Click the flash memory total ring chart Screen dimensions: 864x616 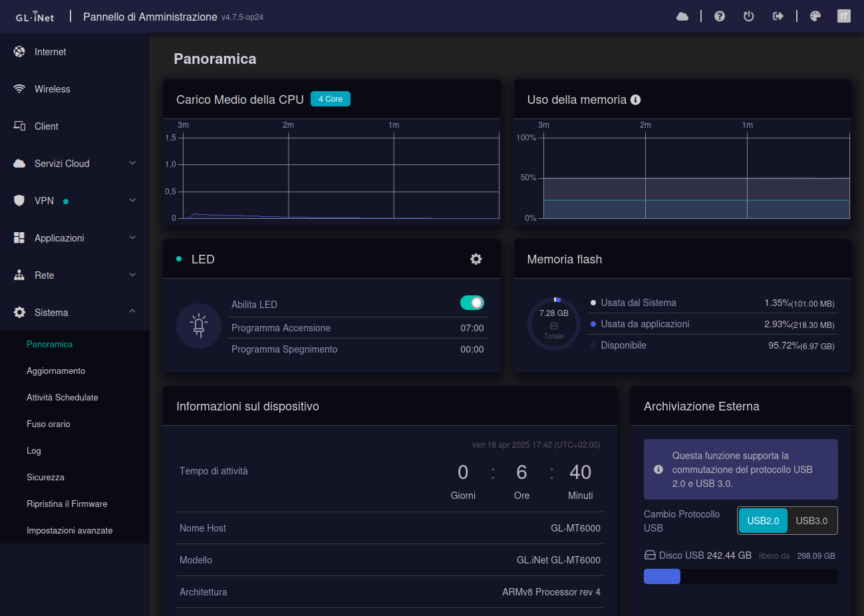tap(554, 324)
